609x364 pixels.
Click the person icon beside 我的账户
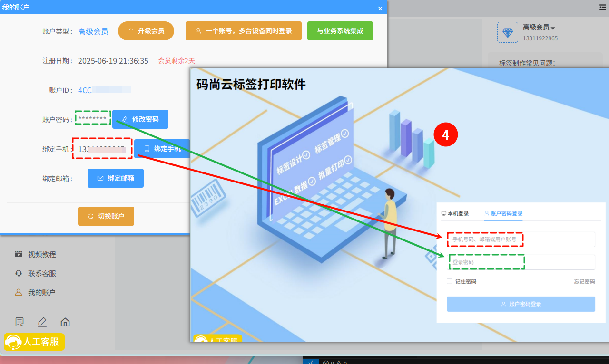(19, 293)
